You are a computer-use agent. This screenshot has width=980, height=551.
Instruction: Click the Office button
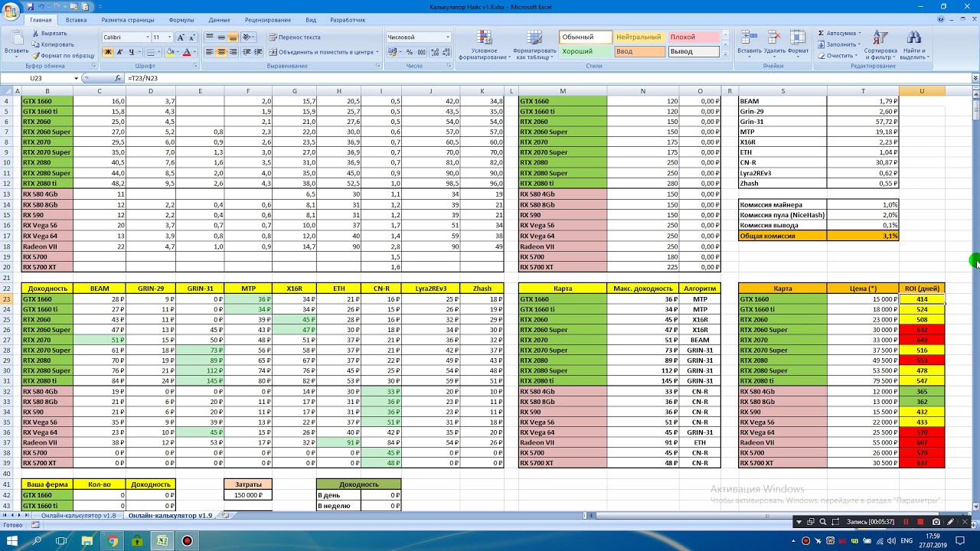[x=11, y=10]
